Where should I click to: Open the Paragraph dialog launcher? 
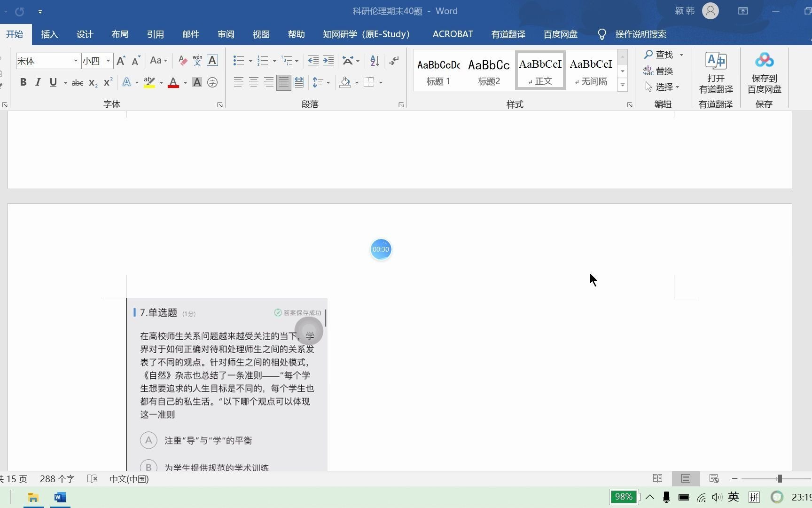click(401, 105)
